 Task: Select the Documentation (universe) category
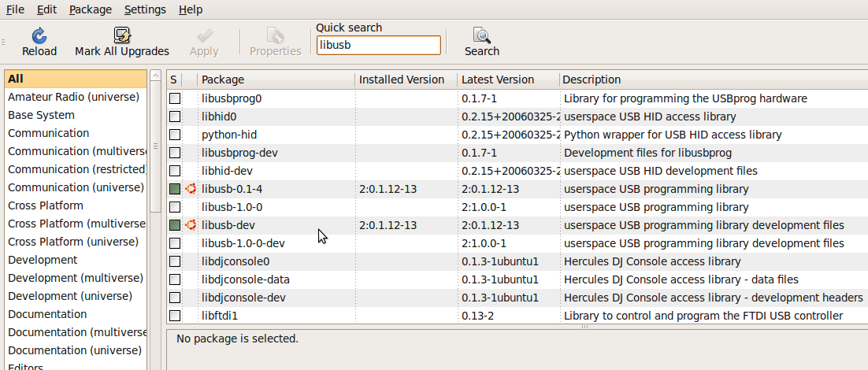tap(76, 350)
